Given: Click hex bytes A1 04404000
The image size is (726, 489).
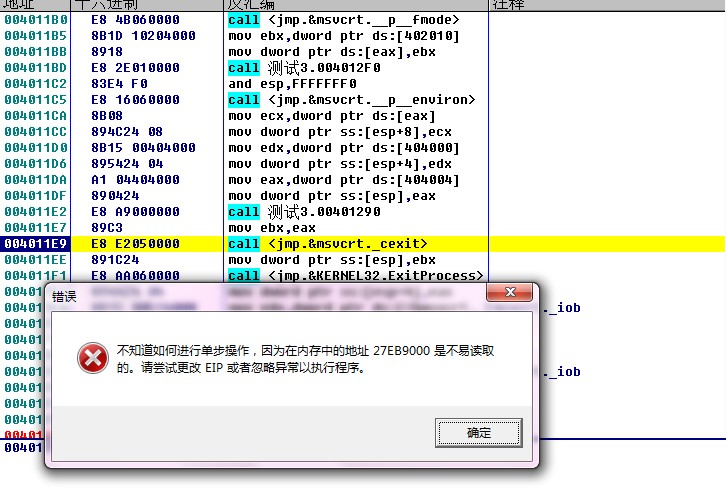Looking at the screenshot, I should click(135, 180).
